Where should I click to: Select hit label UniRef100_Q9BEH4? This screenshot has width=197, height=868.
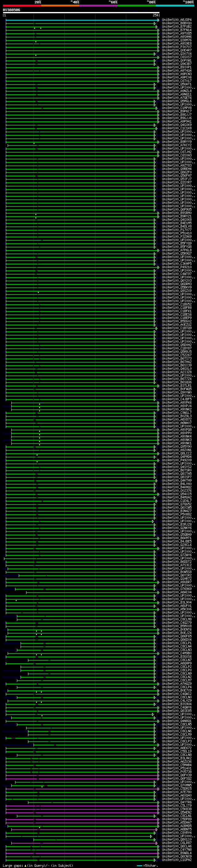pyautogui.click(x=177, y=169)
